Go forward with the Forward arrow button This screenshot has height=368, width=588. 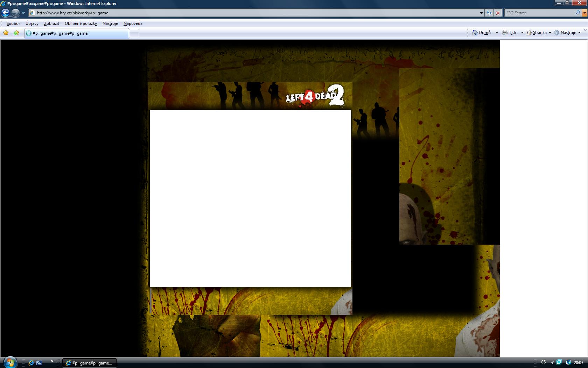click(x=15, y=13)
